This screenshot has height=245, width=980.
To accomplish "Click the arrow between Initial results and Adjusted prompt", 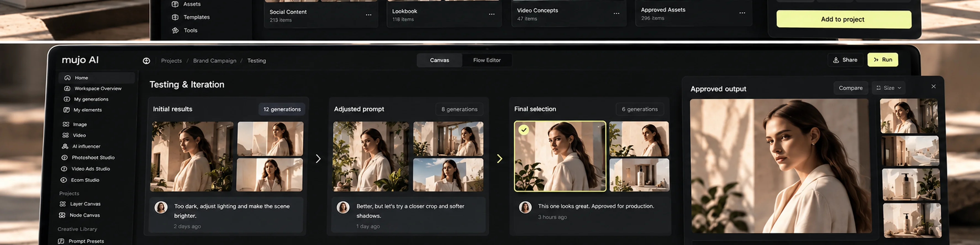I will click(318, 158).
